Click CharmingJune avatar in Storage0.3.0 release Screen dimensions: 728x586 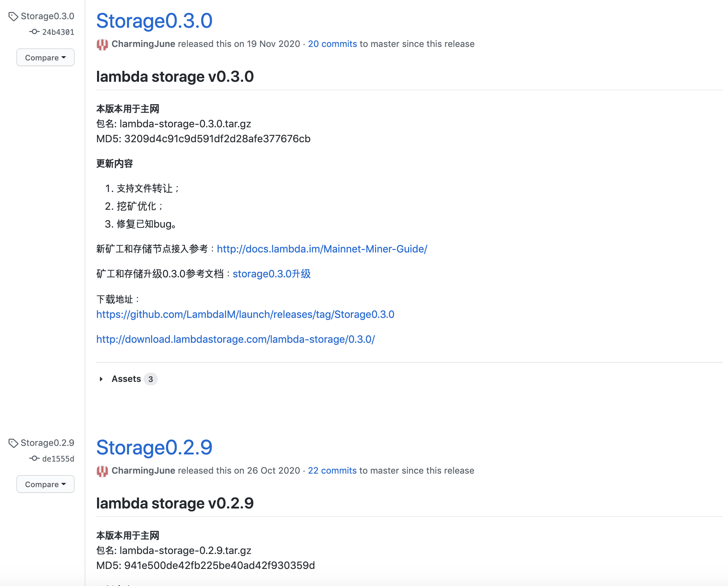[x=102, y=44]
